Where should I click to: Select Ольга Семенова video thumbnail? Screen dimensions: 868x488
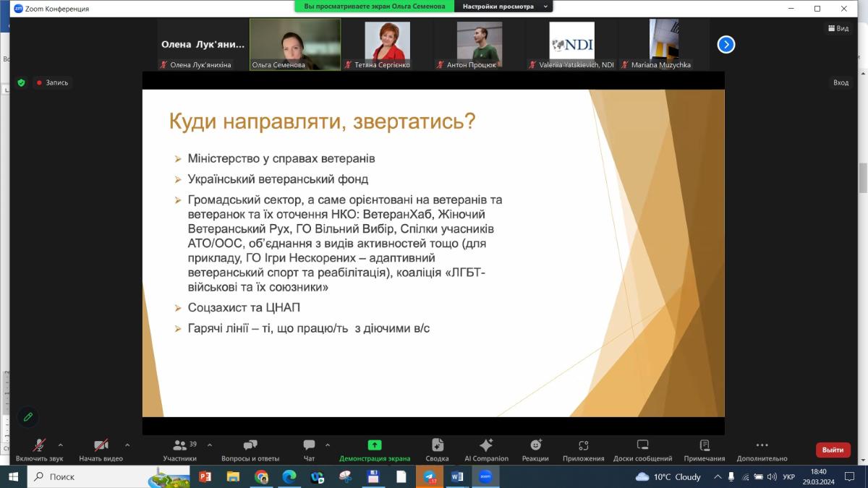pos(294,43)
